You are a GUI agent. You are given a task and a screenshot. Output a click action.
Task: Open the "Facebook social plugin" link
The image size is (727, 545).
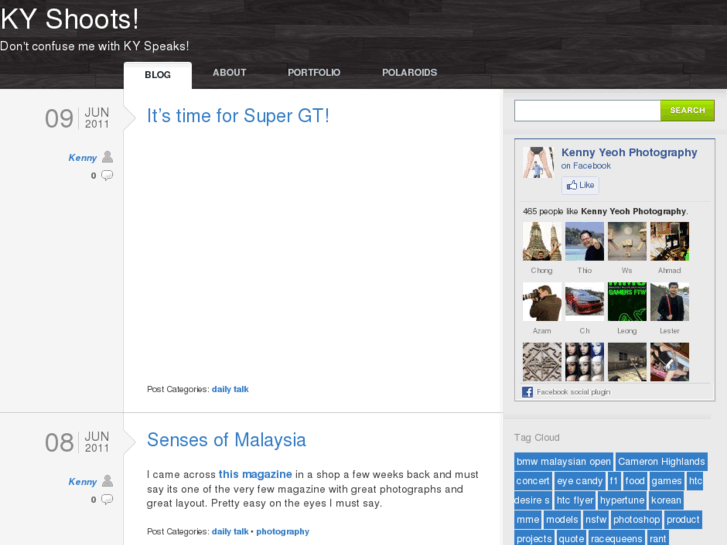[x=574, y=392]
